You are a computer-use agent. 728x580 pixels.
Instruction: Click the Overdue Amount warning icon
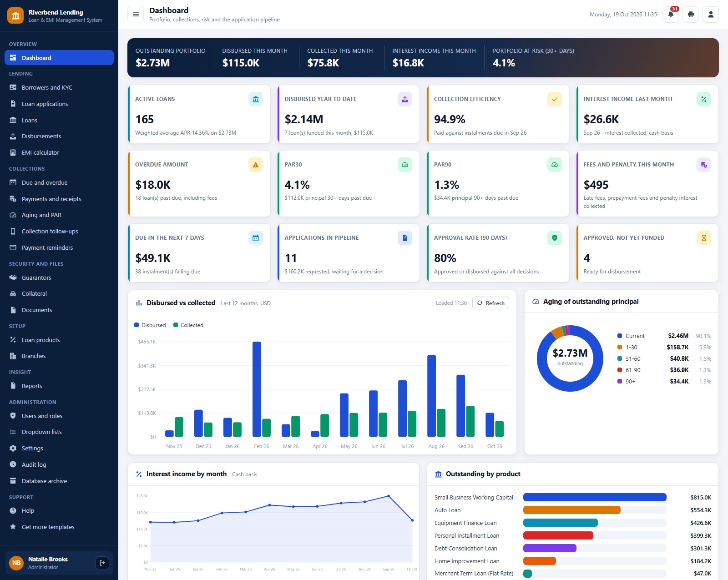pyautogui.click(x=256, y=165)
